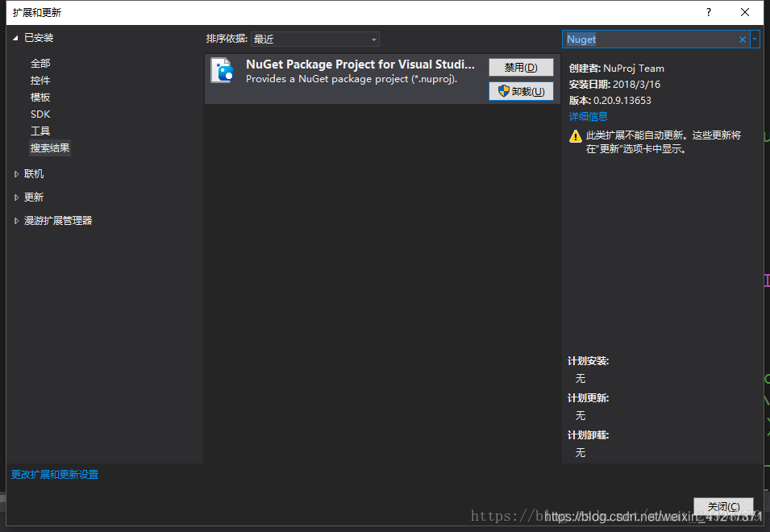Expand the 漫游扩展管理器 node
Image resolution: width=770 pixels, height=532 pixels.
[x=16, y=221]
